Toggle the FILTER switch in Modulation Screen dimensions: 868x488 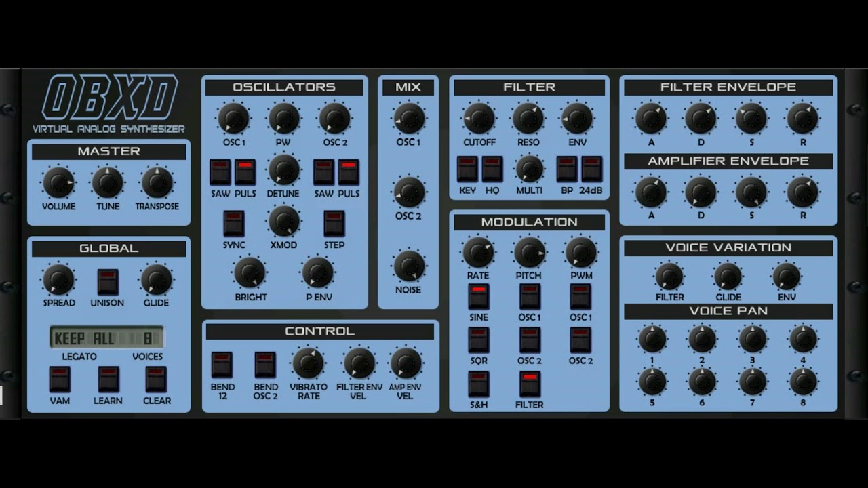(530, 384)
